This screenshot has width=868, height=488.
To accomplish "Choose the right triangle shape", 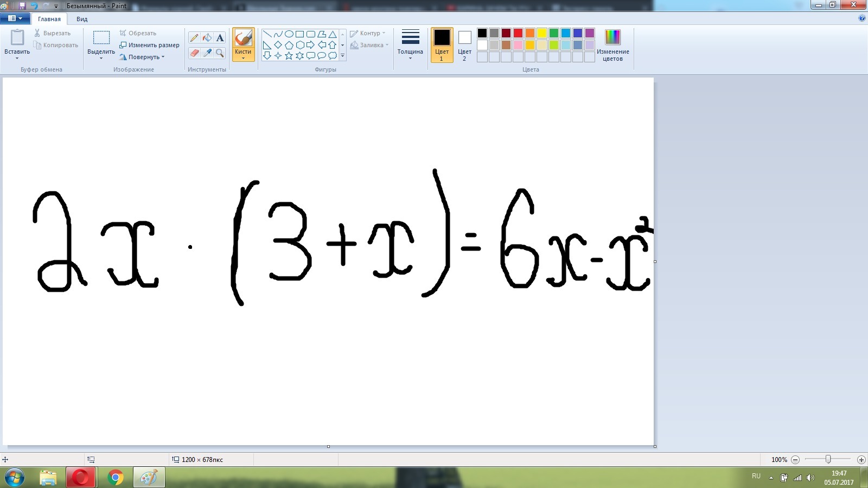I will coord(267,45).
